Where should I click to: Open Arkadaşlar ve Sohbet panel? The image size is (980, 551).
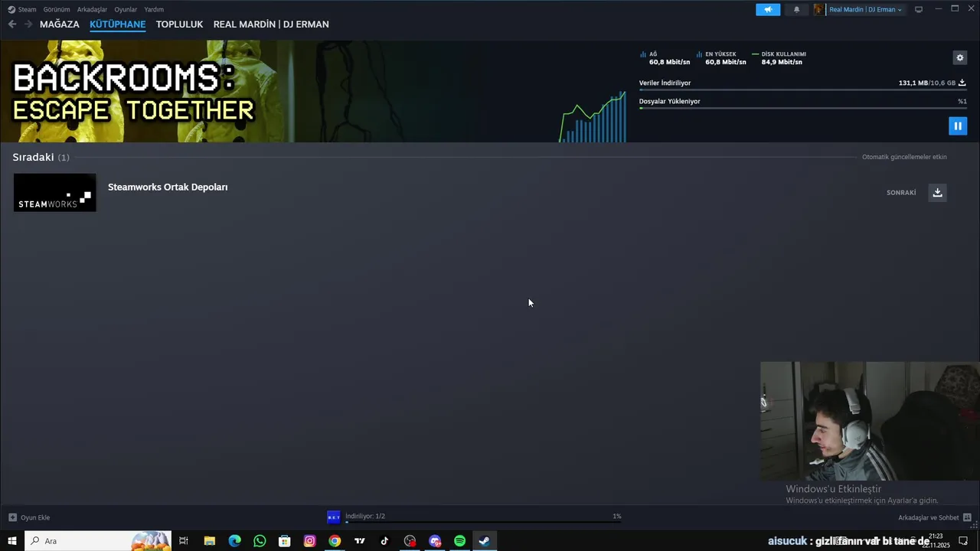point(934,517)
